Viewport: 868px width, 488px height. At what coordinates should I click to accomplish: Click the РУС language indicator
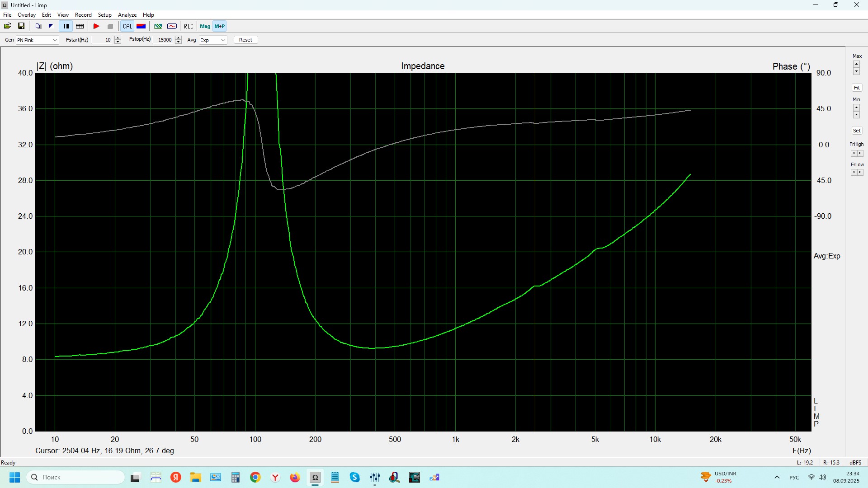click(794, 477)
